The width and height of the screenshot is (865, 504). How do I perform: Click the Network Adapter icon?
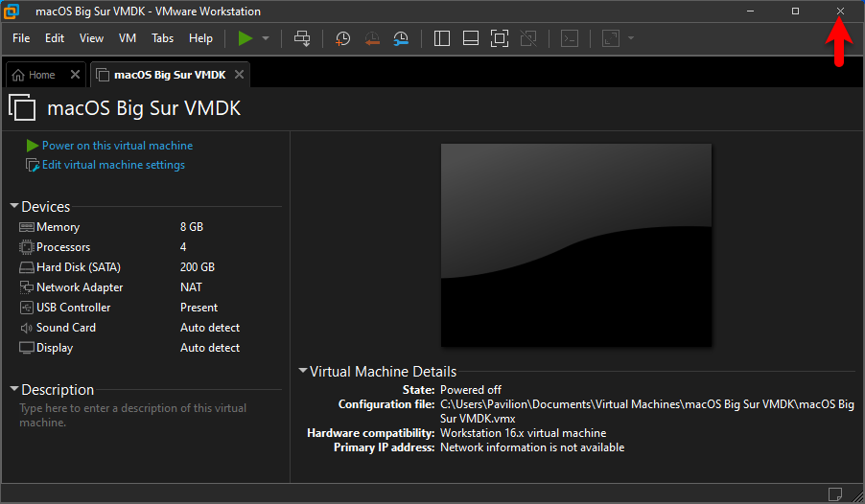point(27,287)
